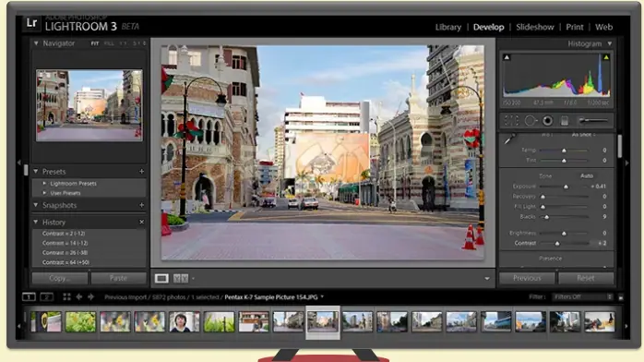
Task: Click the Auto tone button
Action: pyautogui.click(x=587, y=175)
